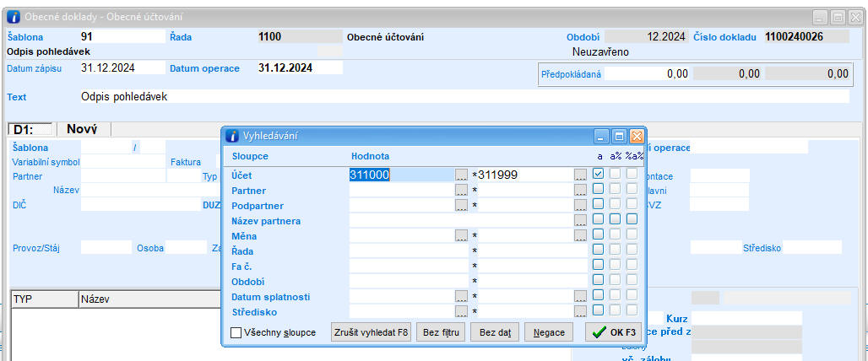Tick the 'a' checkbox for Partner row

(x=599, y=189)
